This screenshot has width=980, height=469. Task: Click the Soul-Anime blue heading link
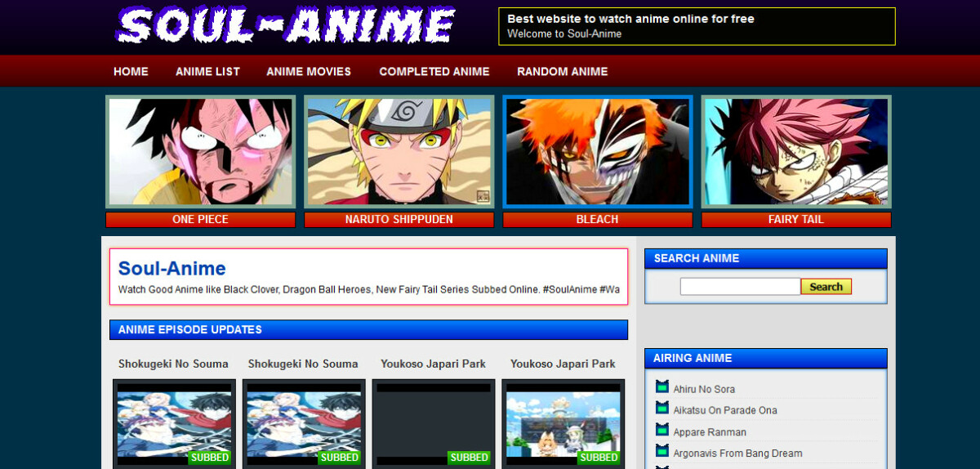pos(172,269)
